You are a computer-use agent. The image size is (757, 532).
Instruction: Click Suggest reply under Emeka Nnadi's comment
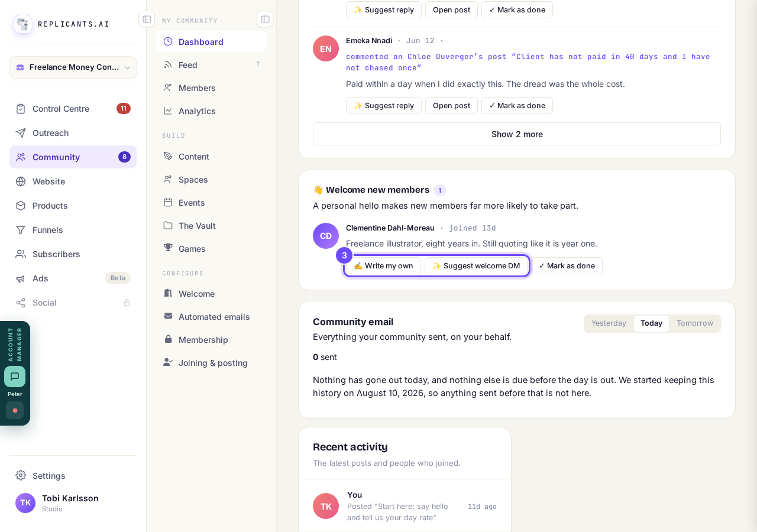click(384, 106)
